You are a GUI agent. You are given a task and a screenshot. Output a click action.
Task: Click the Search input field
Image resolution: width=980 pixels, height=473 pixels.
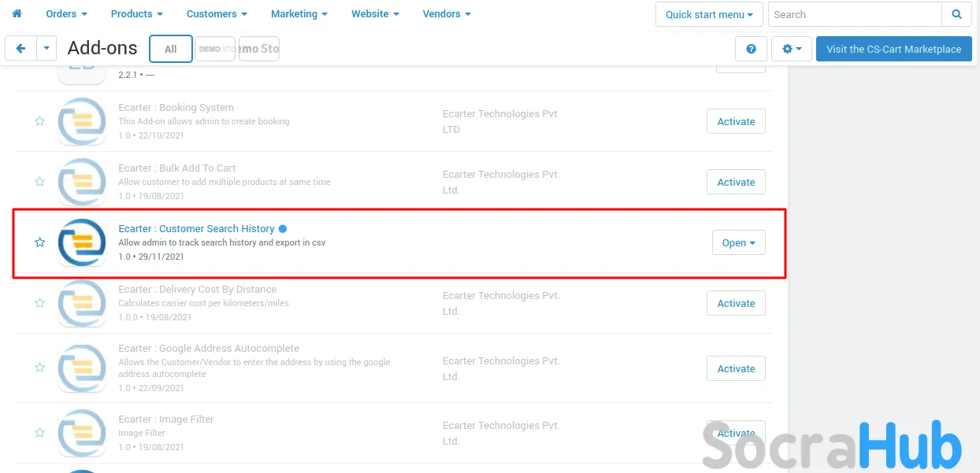(855, 14)
